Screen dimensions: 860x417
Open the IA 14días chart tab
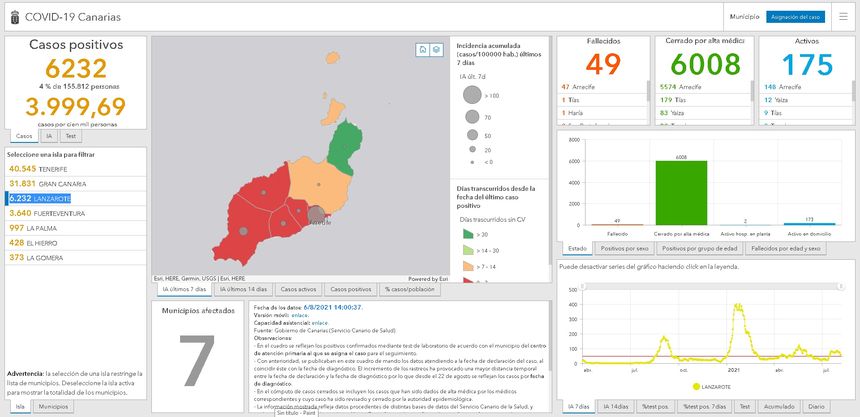pos(615,407)
